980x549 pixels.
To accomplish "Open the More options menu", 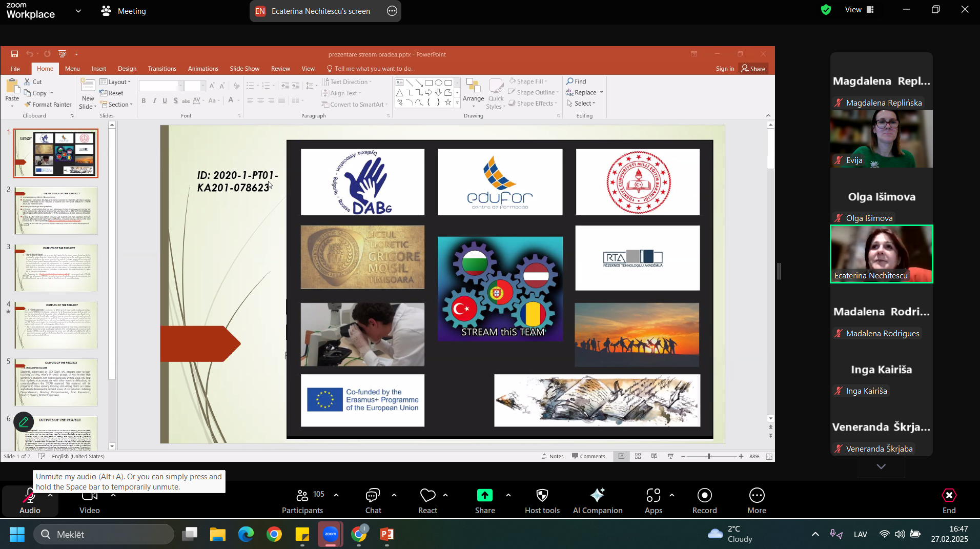I will 757,501.
